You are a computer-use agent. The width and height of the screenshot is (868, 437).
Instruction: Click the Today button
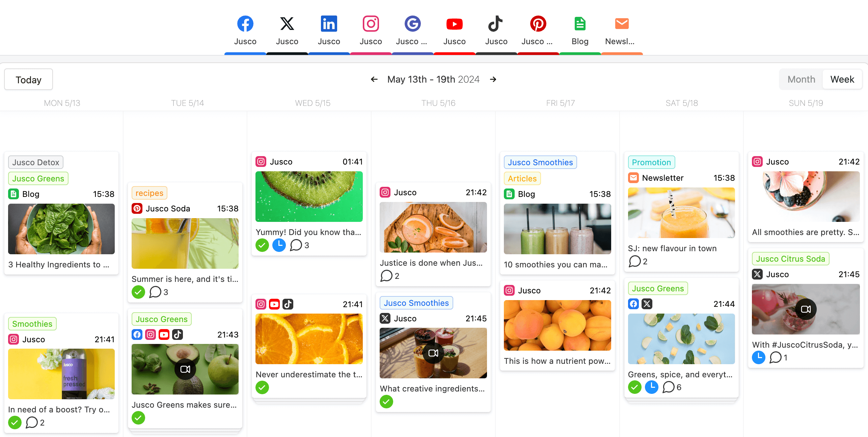pyautogui.click(x=28, y=79)
